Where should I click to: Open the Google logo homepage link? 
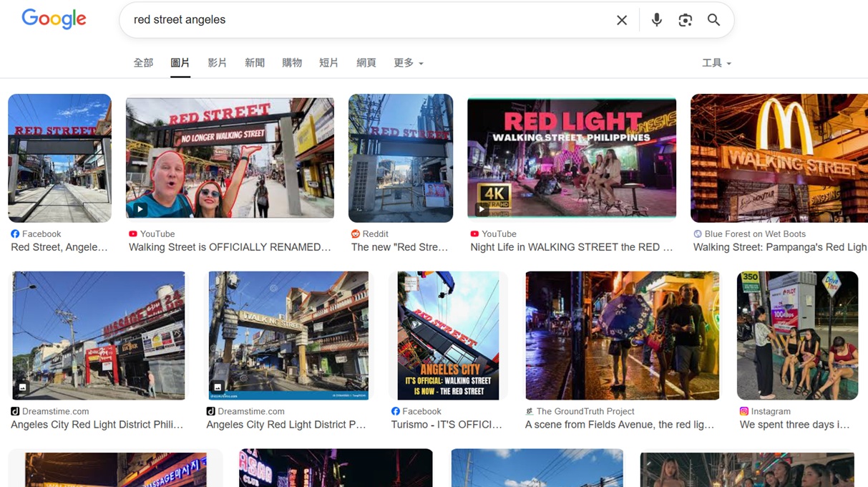[x=54, y=19]
